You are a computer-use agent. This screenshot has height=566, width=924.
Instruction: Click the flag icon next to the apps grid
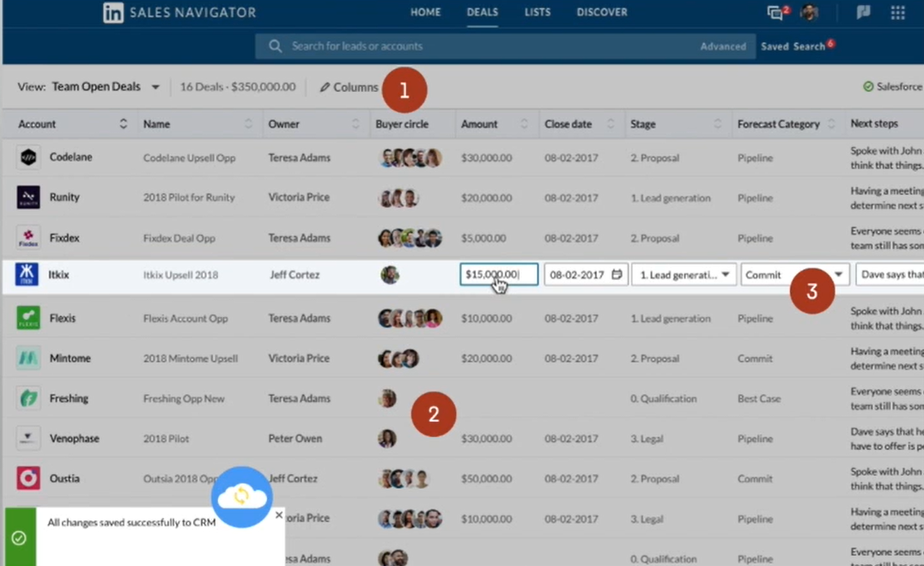(x=863, y=12)
